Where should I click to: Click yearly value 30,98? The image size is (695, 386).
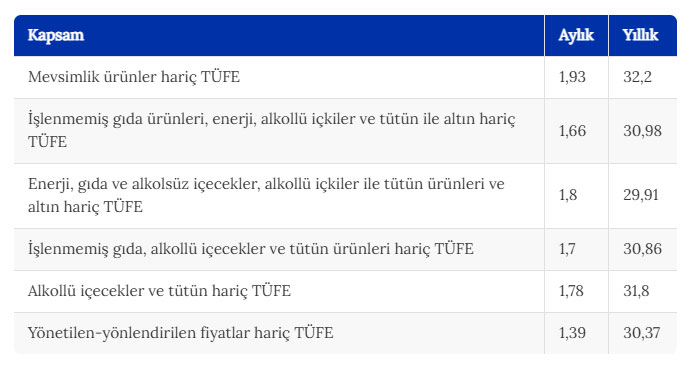[x=642, y=131]
